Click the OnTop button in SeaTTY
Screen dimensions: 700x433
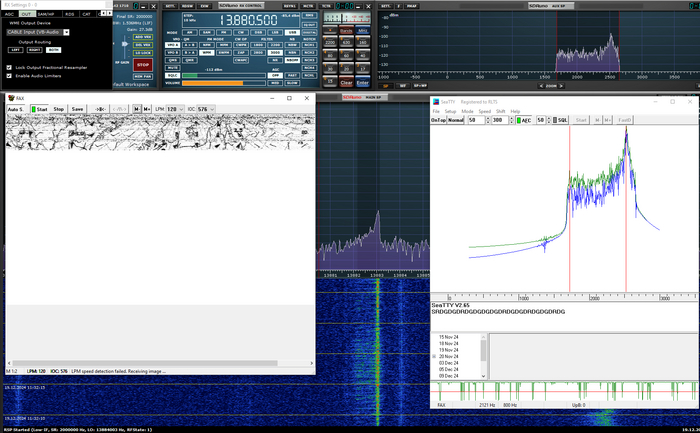pyautogui.click(x=438, y=120)
